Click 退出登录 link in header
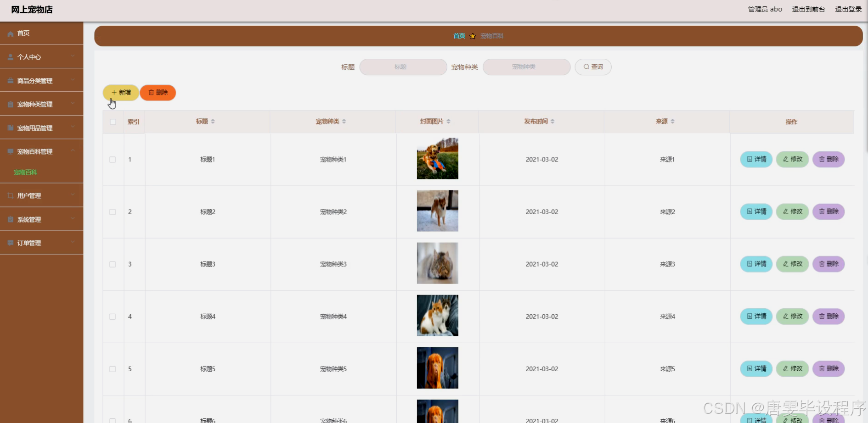 point(848,9)
